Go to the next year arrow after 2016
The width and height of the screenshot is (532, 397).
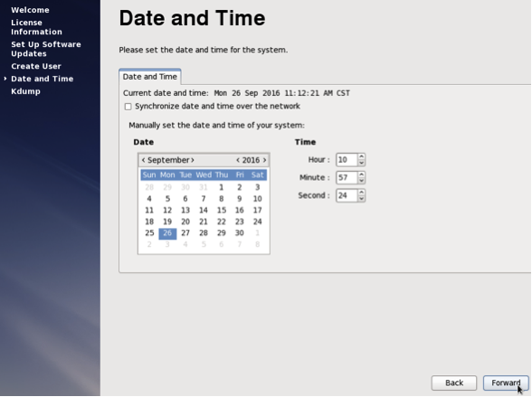264,160
